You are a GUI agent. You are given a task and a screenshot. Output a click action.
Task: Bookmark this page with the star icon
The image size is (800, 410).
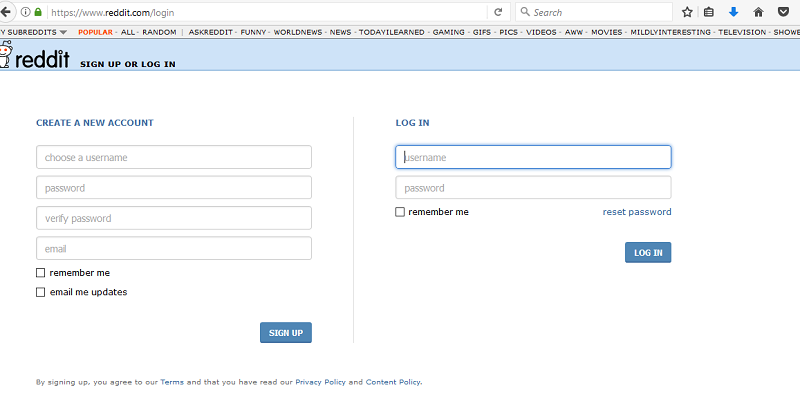pos(687,12)
